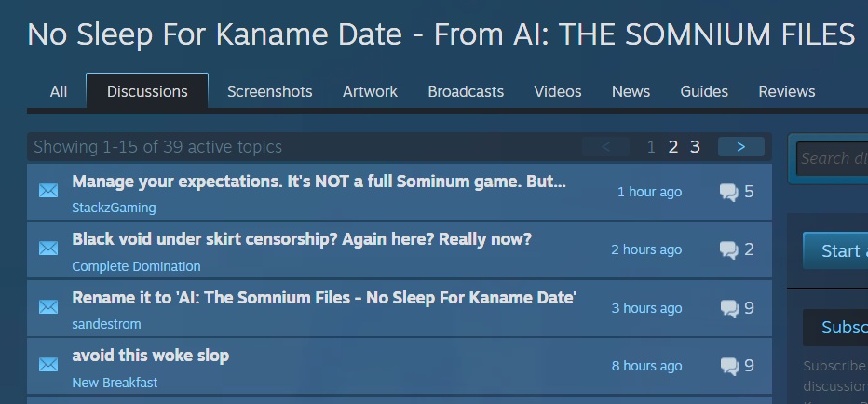
Task: Open the Black void under skirt censorship topic
Action: [302, 239]
